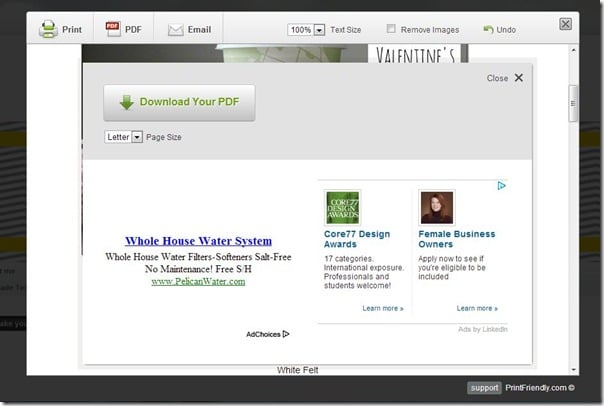
Task: Visit the www.PelicanWater.com link
Action: [198, 282]
